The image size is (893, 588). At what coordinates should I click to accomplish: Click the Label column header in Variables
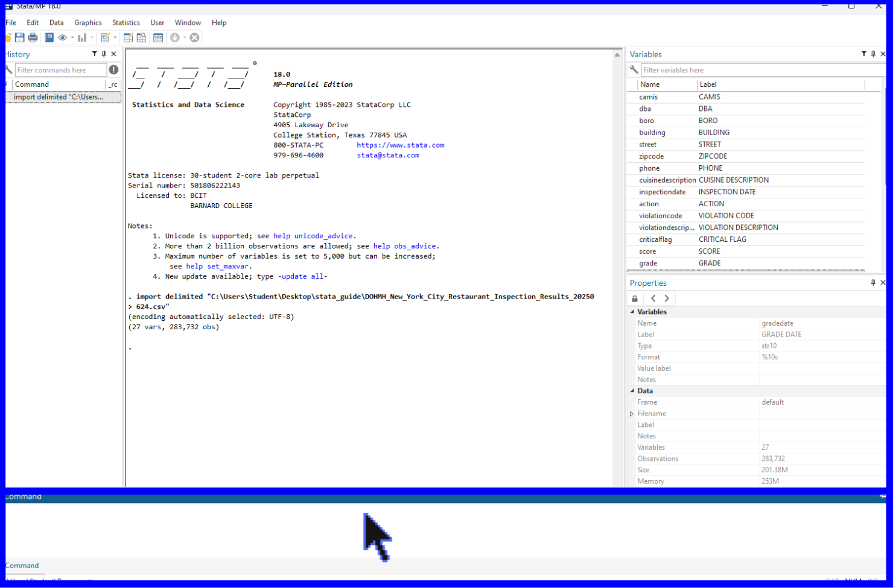[x=781, y=84]
